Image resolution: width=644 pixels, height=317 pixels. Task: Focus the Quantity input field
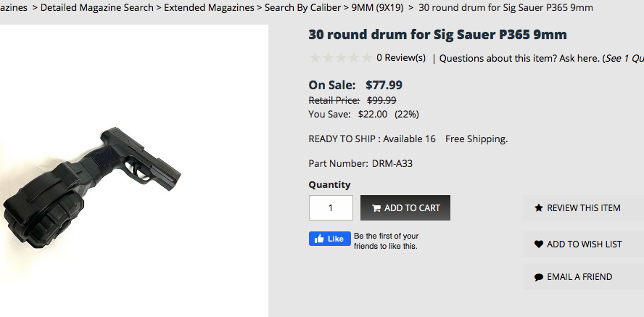[331, 208]
